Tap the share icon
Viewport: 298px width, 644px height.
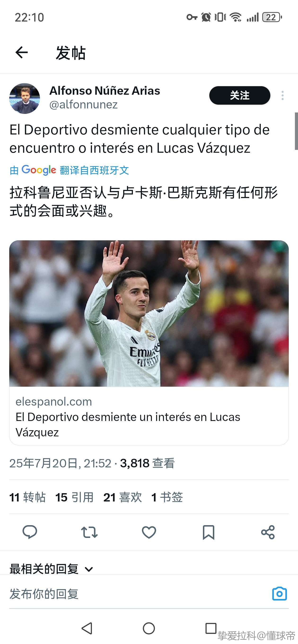click(268, 532)
